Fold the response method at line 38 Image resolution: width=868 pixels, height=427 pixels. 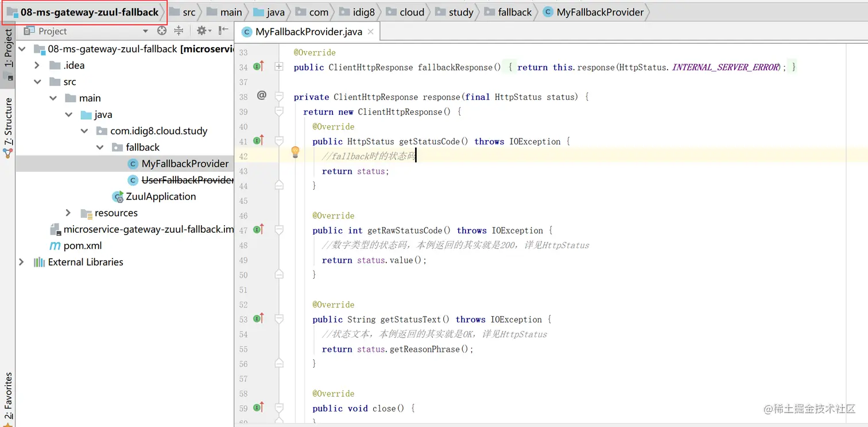pos(279,96)
